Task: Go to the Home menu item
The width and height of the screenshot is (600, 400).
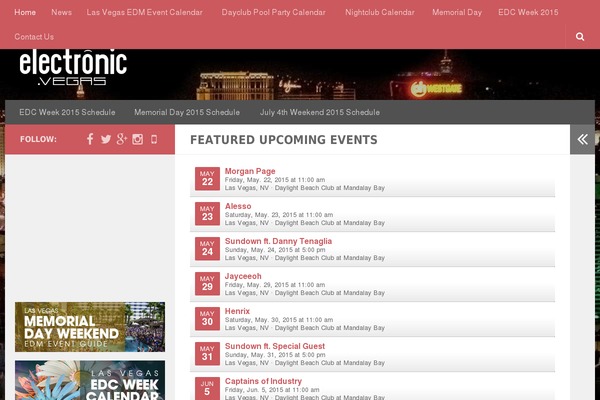Action: pos(25,12)
